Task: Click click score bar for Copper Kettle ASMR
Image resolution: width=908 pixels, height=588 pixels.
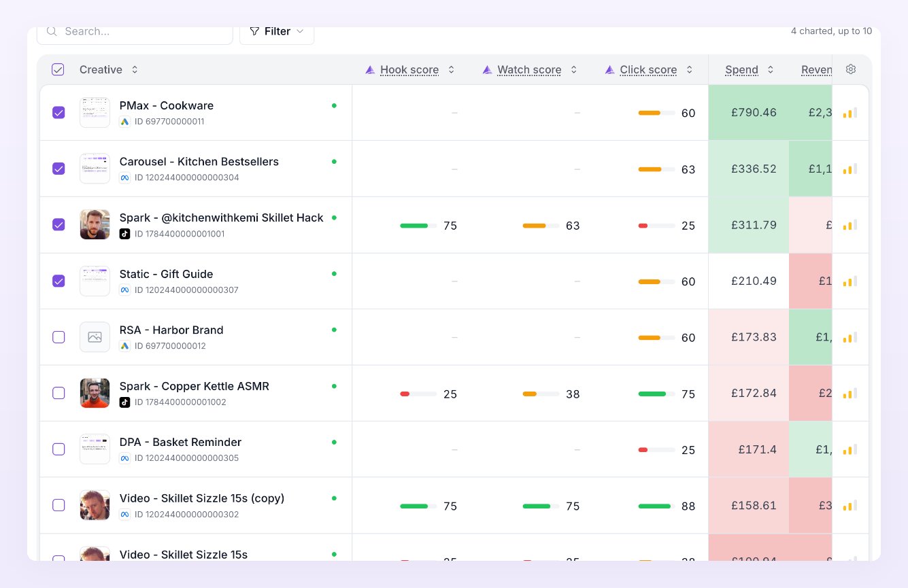Action: point(656,394)
